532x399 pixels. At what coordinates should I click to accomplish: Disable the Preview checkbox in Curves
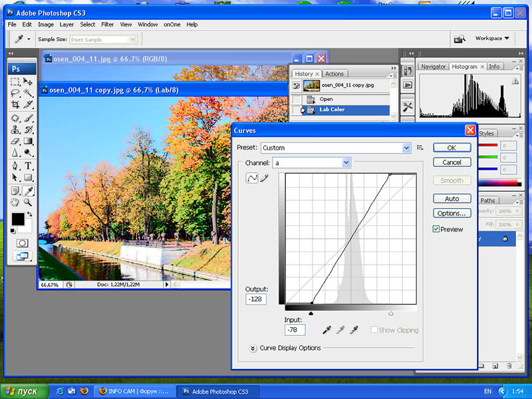click(436, 229)
